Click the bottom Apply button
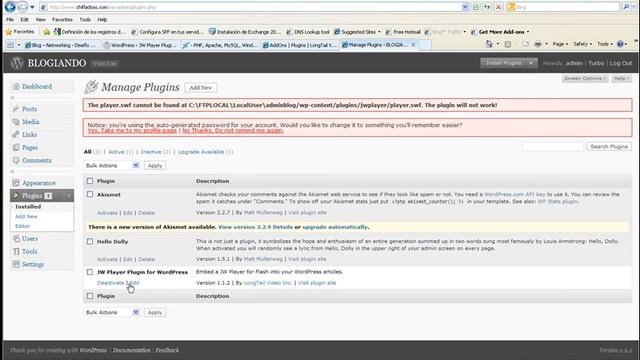Viewport: 640px width, 360px height. click(x=155, y=312)
